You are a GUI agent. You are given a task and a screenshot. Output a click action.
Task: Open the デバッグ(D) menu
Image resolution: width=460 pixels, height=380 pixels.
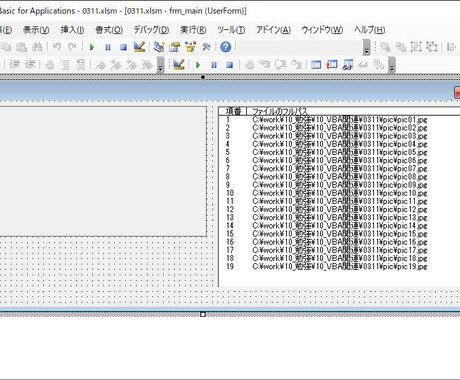(151, 30)
